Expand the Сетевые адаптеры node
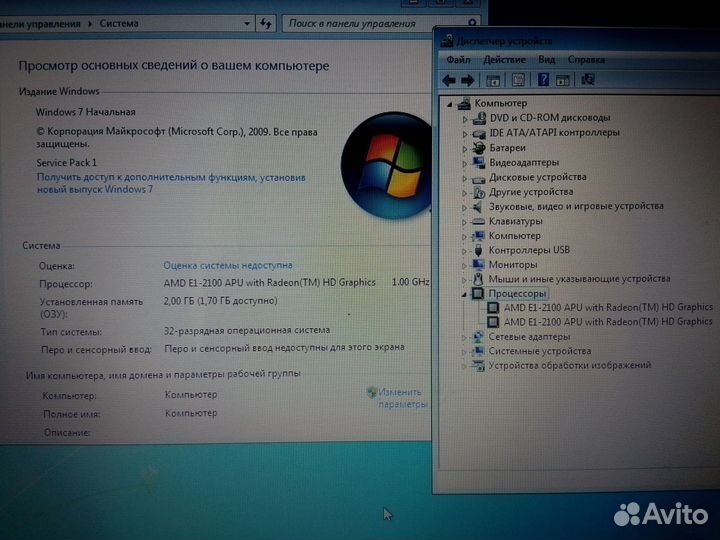The image size is (720, 540). (x=464, y=338)
